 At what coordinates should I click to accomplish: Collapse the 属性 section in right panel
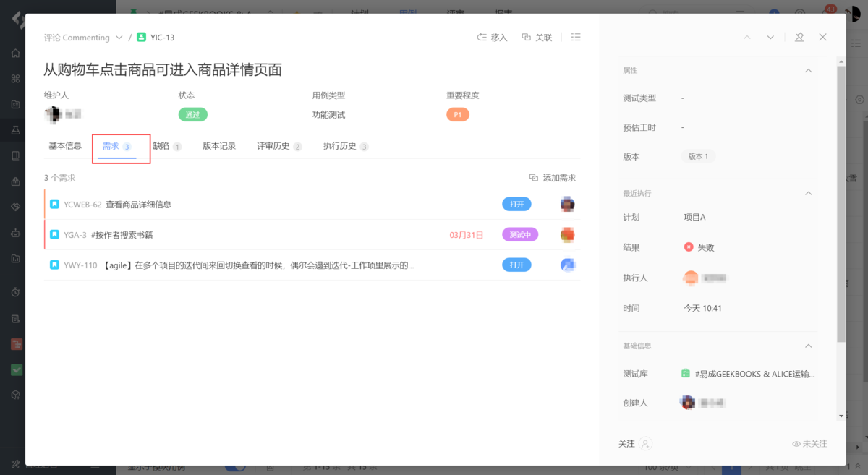coord(809,70)
